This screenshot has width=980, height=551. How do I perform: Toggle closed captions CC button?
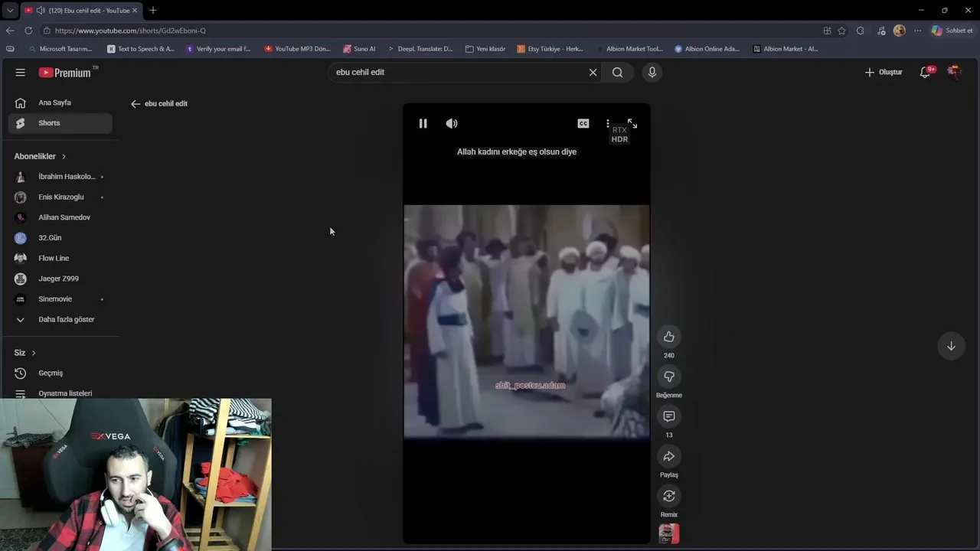pos(583,123)
